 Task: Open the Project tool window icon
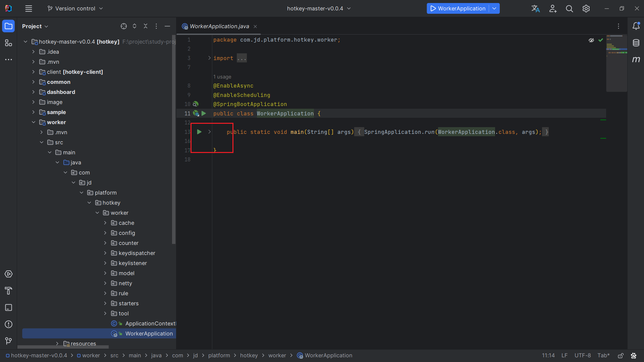tap(8, 26)
